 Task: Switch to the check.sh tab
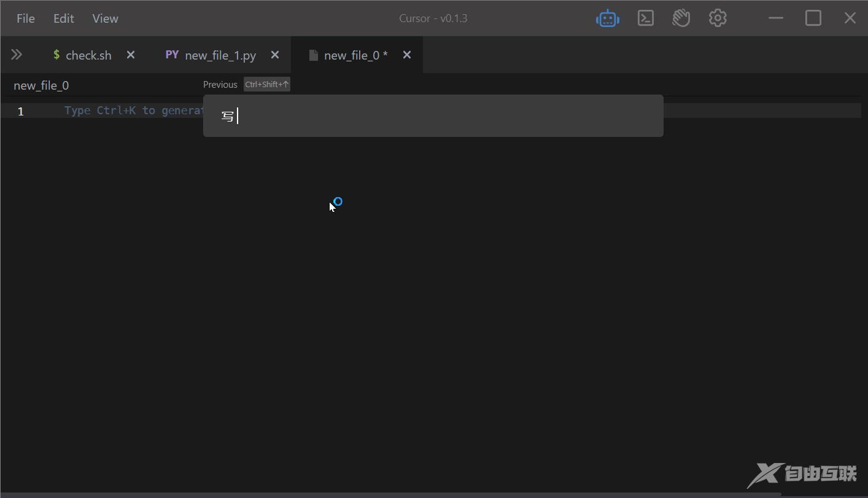[89, 55]
